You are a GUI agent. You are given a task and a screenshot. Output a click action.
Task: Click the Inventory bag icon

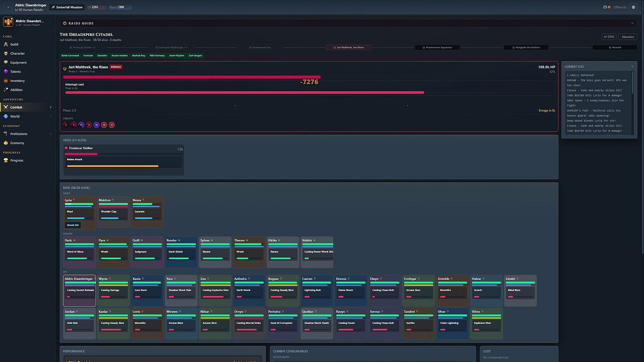[6, 80]
